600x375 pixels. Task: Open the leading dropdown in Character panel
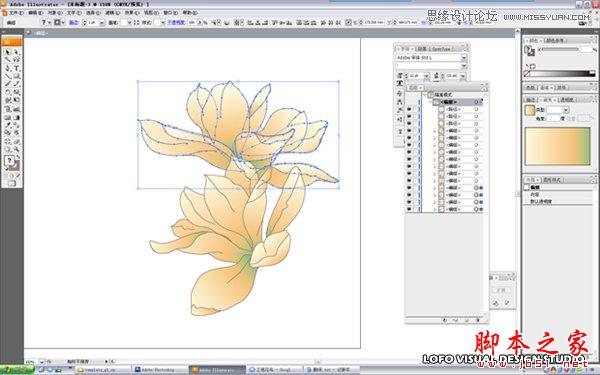(463, 76)
